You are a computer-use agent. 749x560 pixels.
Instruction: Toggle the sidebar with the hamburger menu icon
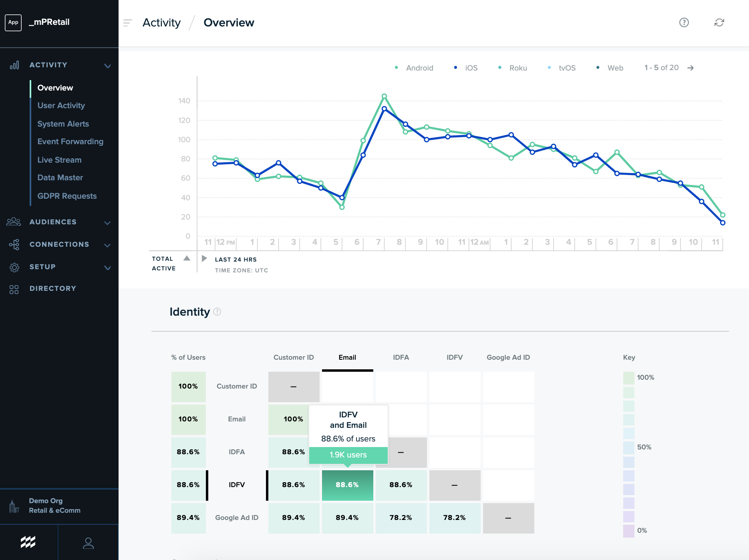pyautogui.click(x=127, y=23)
